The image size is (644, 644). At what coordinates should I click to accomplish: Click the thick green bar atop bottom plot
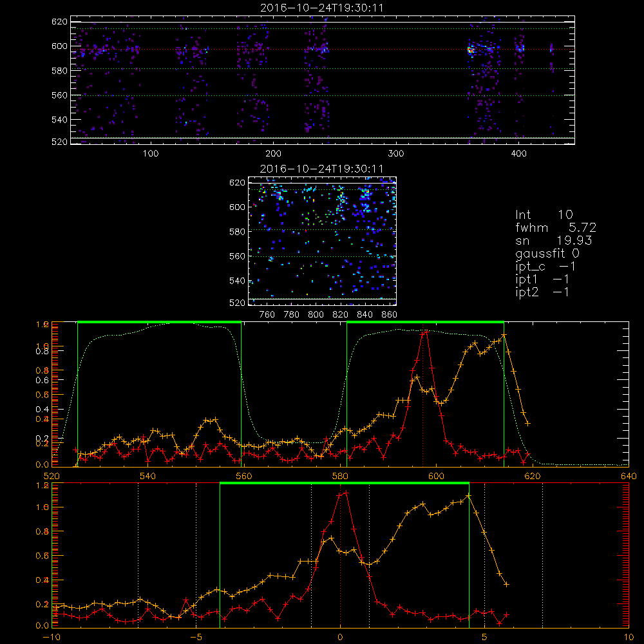tap(344, 484)
